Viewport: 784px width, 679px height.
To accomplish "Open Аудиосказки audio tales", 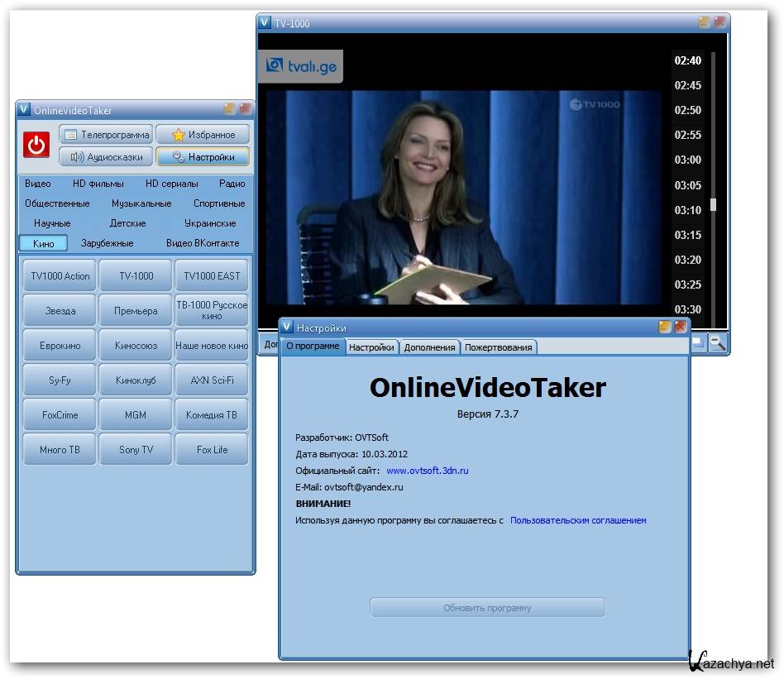I will pyautogui.click(x=107, y=157).
